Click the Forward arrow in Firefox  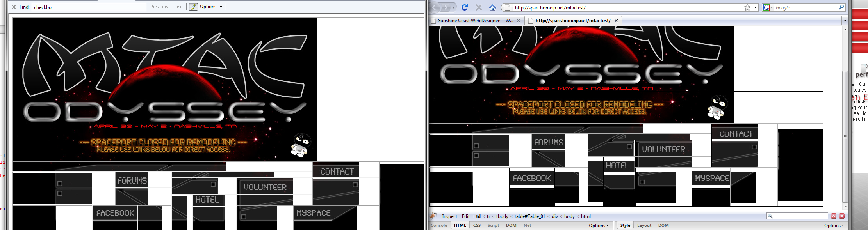446,7
